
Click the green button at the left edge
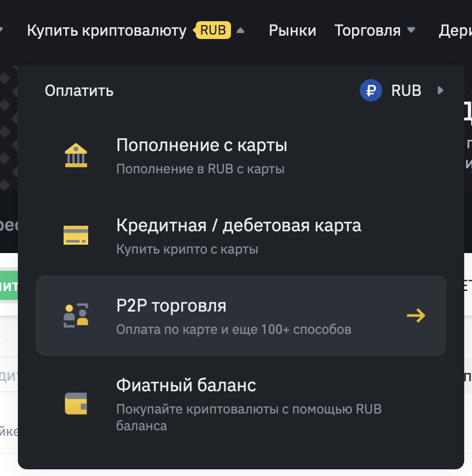coord(8,285)
